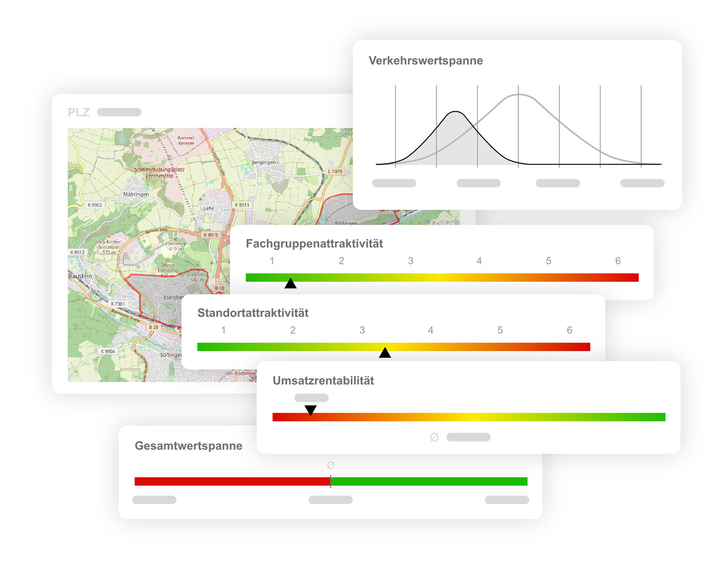This screenshot has height=579, width=728.
Task: Click the Umsatzrentabilität heading
Action: click(323, 381)
